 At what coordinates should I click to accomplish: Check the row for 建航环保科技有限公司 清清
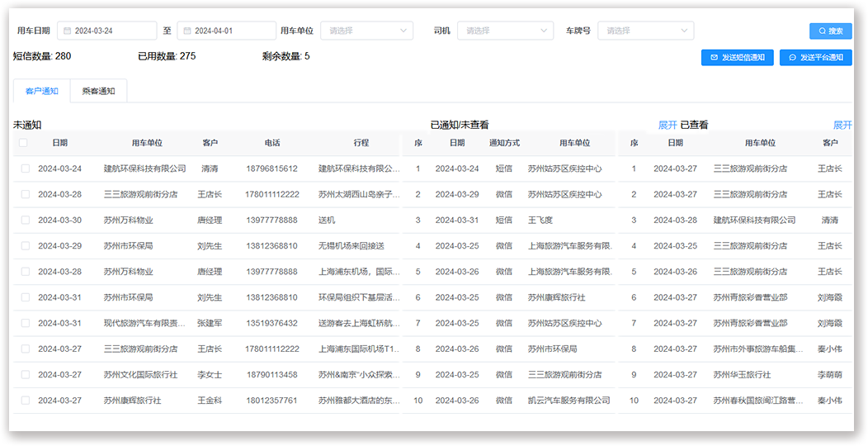click(26, 168)
